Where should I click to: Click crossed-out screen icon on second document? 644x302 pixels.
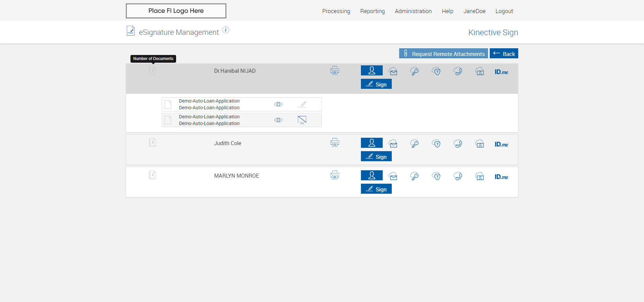tap(302, 120)
